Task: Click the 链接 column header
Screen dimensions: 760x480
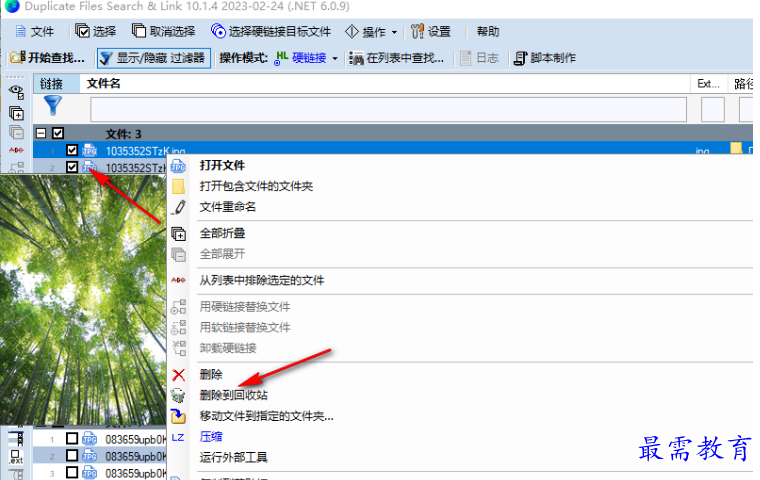Action: [x=57, y=84]
